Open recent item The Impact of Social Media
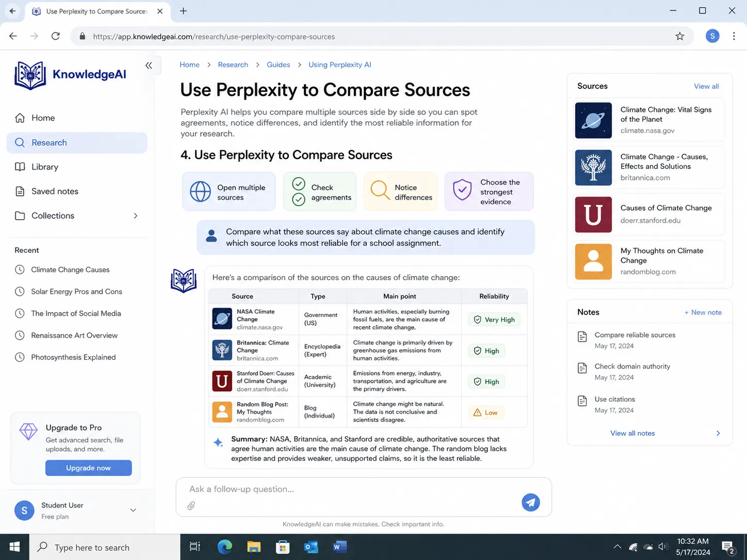The width and height of the screenshot is (747, 560). tap(76, 314)
